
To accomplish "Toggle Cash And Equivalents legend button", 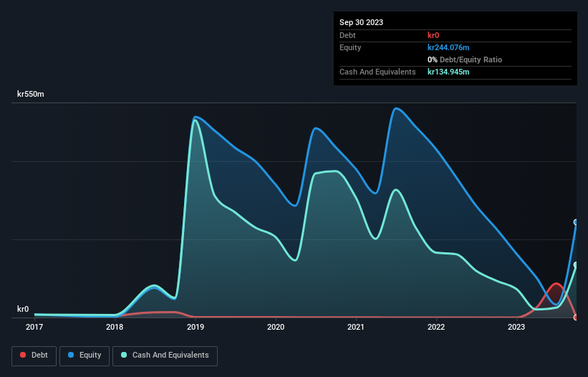I will 165,355.
